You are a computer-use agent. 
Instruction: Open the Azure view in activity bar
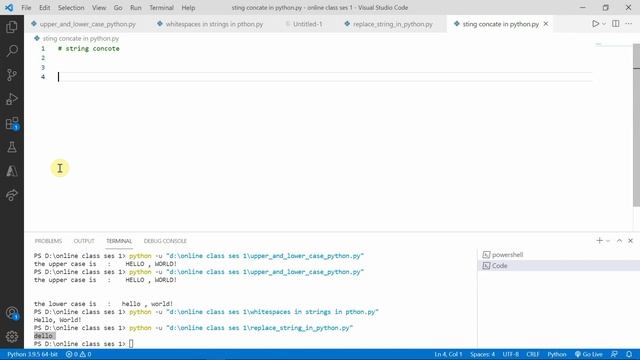pos(12,171)
